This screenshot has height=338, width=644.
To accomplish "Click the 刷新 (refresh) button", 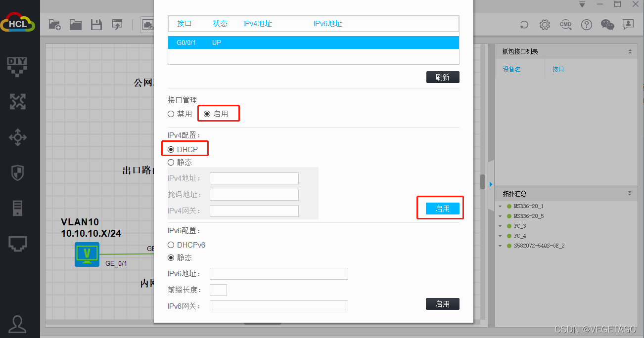I will pyautogui.click(x=443, y=77).
